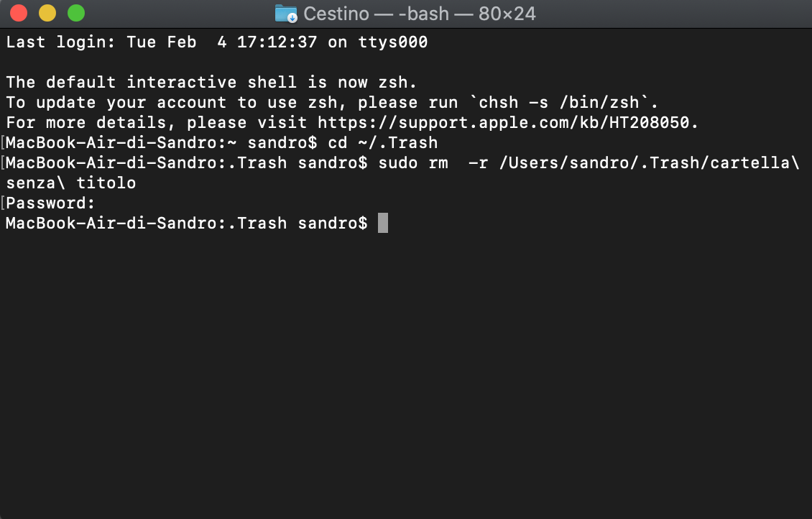Click the wrapped "senza\ titolo" line
The width and height of the screenshot is (812, 519).
pyautogui.click(x=71, y=183)
